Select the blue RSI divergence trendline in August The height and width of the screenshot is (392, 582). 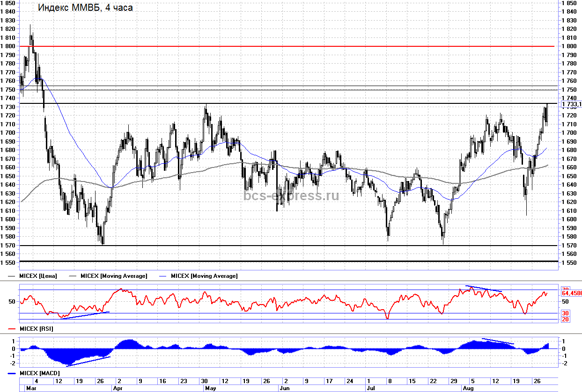(483, 289)
